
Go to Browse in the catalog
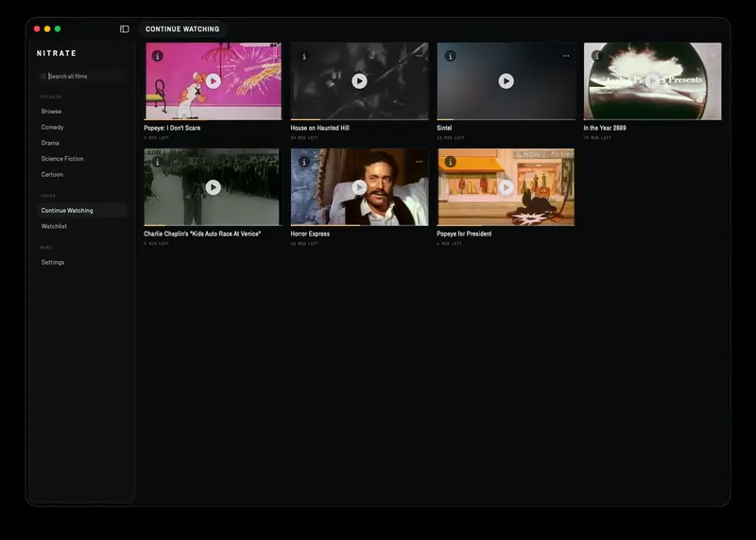point(81,112)
